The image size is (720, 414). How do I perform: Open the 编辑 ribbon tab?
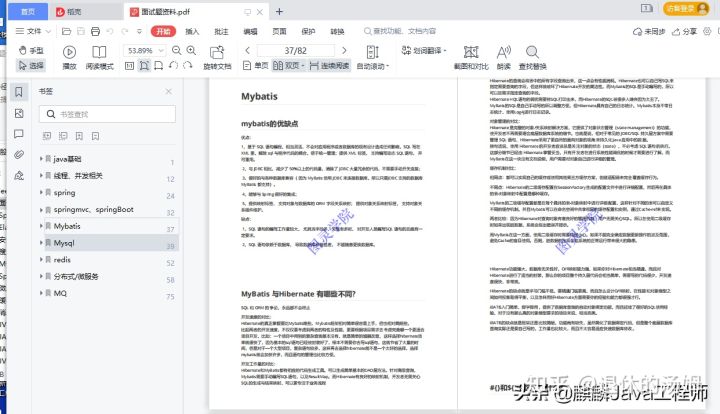click(250, 31)
